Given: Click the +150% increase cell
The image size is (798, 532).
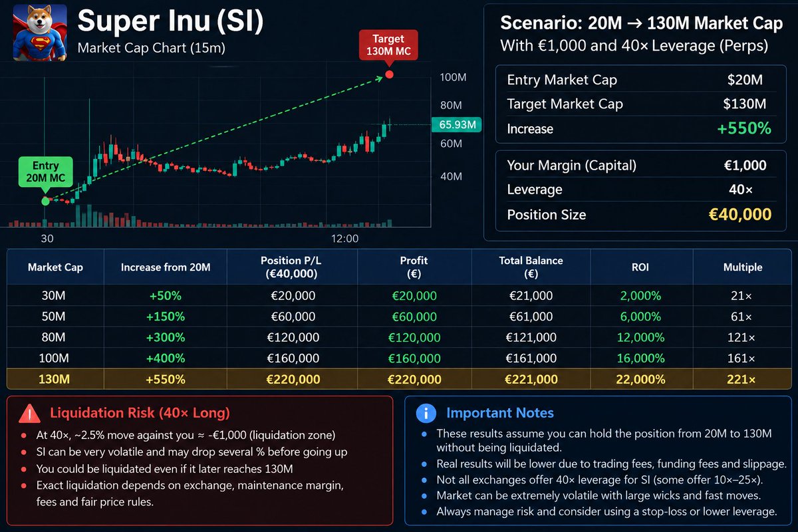Looking at the screenshot, I should click(166, 317).
